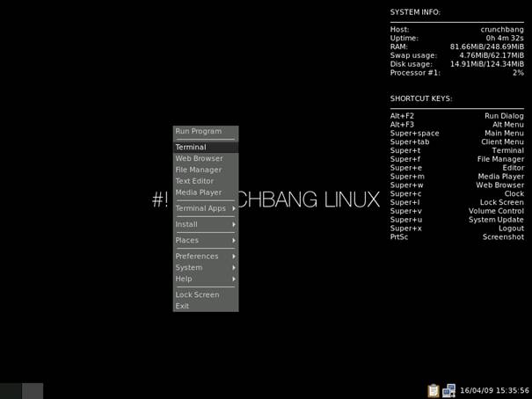Click the Logout description text

point(511,229)
